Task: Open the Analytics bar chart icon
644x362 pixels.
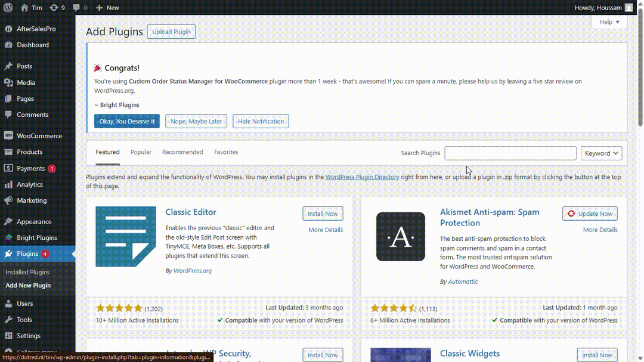Action: (x=8, y=184)
